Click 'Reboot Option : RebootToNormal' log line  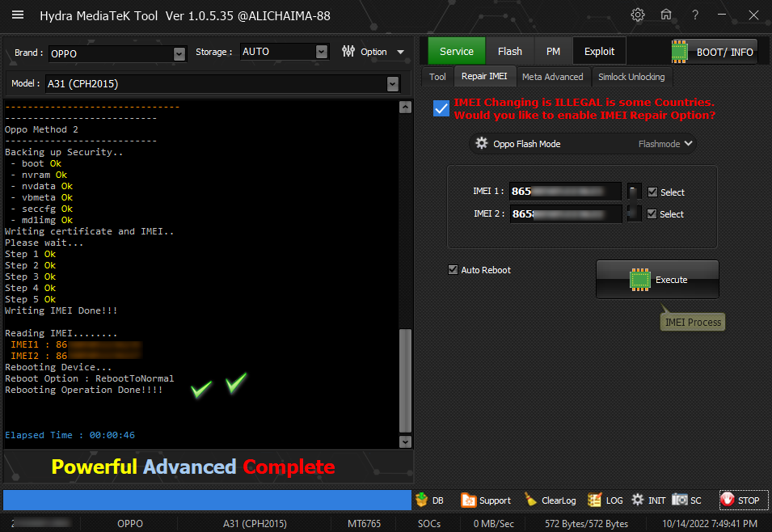click(89, 378)
